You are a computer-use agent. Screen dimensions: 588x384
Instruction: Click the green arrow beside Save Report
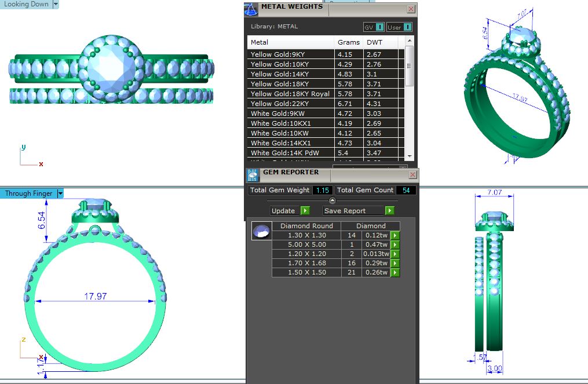pyautogui.click(x=390, y=211)
